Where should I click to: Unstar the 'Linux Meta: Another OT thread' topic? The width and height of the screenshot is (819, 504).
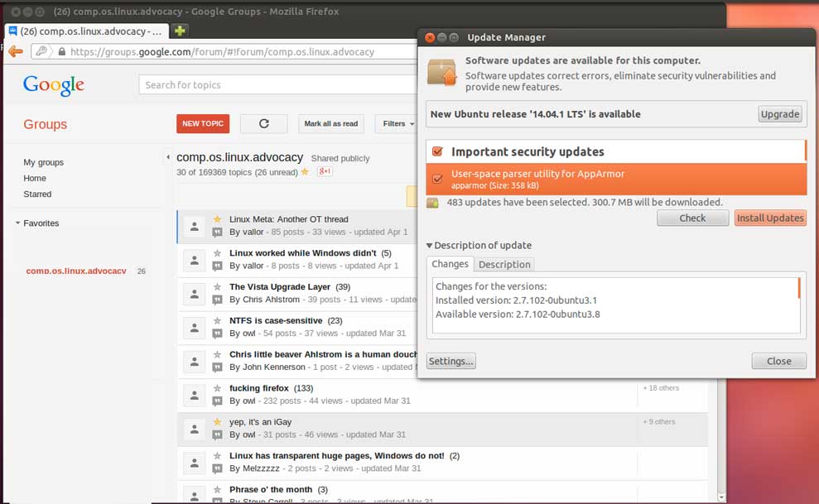(218, 219)
